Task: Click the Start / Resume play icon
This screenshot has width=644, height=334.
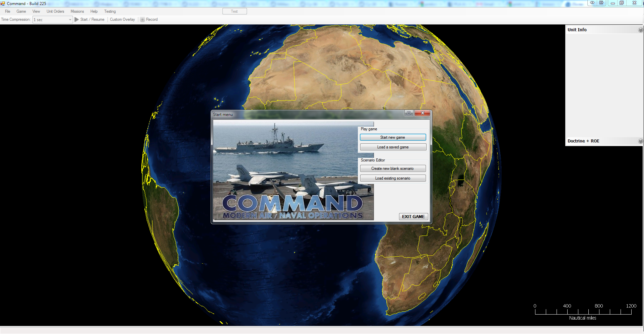Action: [x=77, y=19]
